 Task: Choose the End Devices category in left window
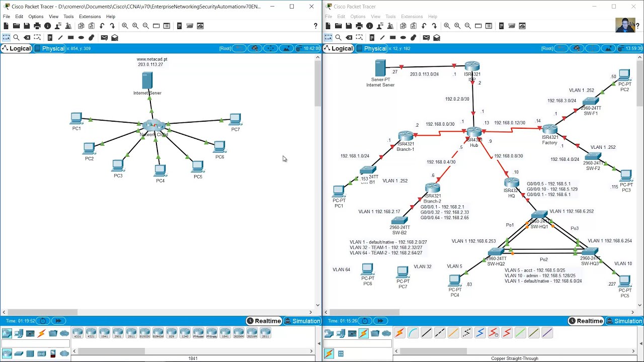point(19,333)
